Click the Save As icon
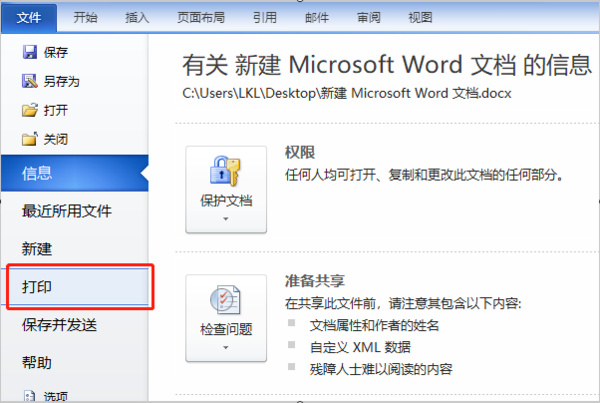600x403 pixels. [30, 81]
